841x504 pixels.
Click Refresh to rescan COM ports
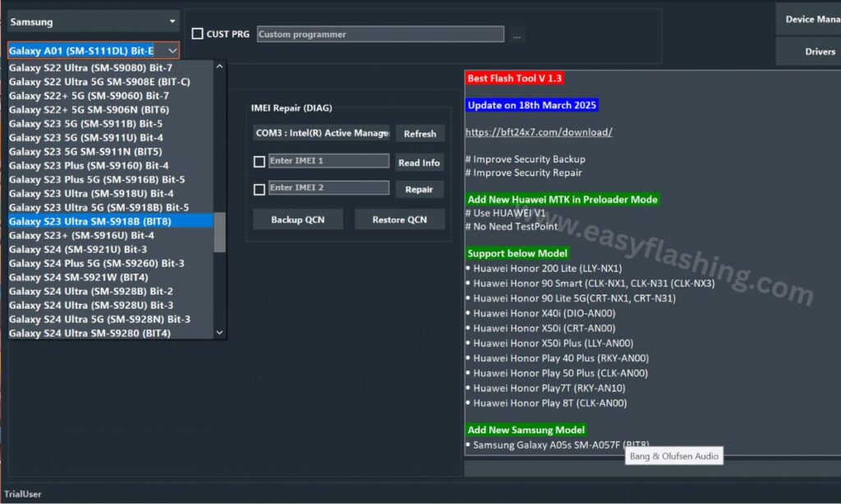(x=420, y=133)
